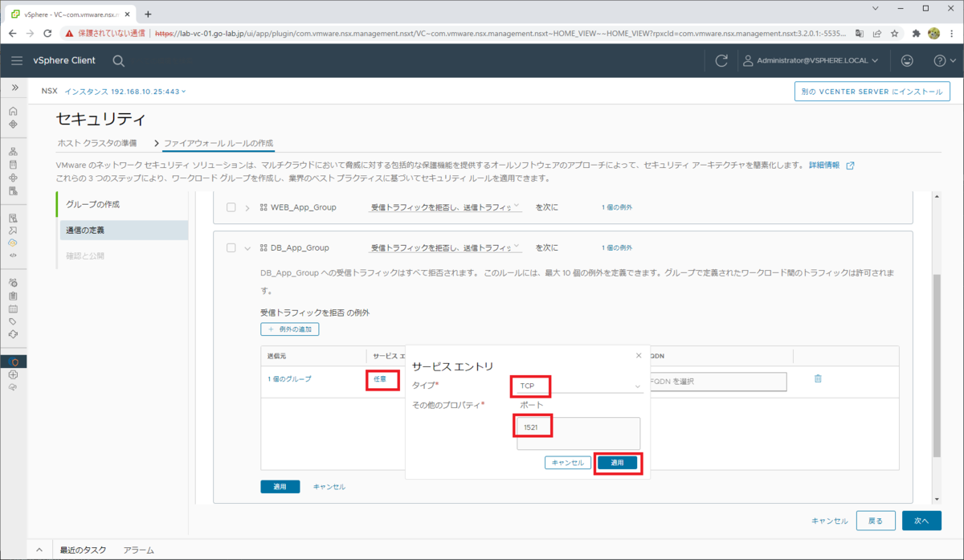The height and width of the screenshot is (560, 964).
Task: Click the translate page icon in address bar
Action: click(x=860, y=34)
